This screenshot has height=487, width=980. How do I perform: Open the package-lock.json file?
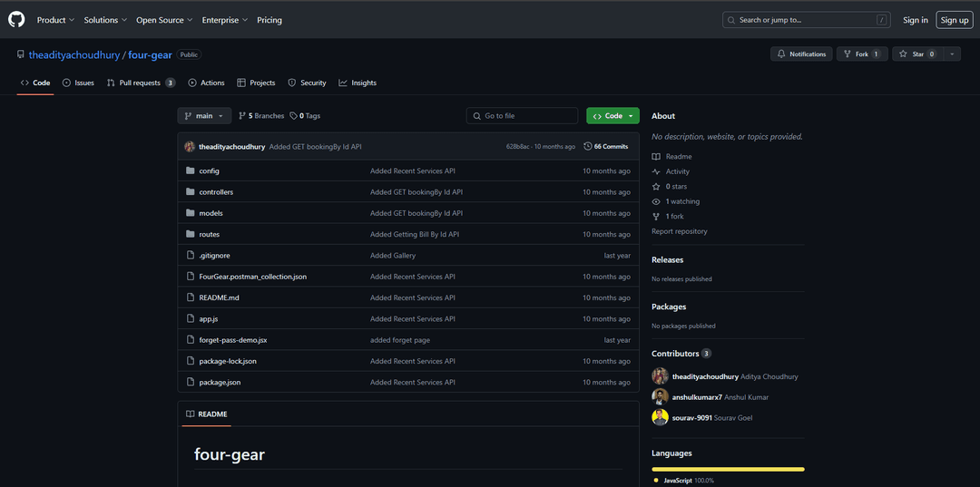pos(228,362)
